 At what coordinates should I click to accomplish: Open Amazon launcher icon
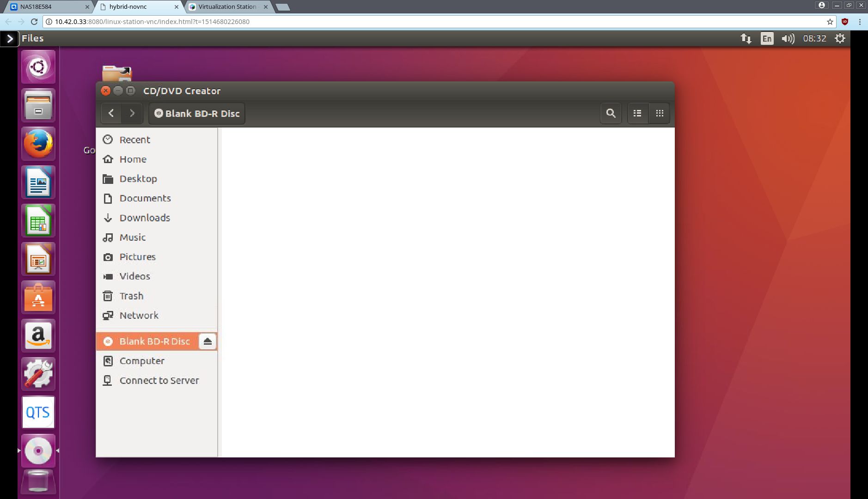[38, 335]
